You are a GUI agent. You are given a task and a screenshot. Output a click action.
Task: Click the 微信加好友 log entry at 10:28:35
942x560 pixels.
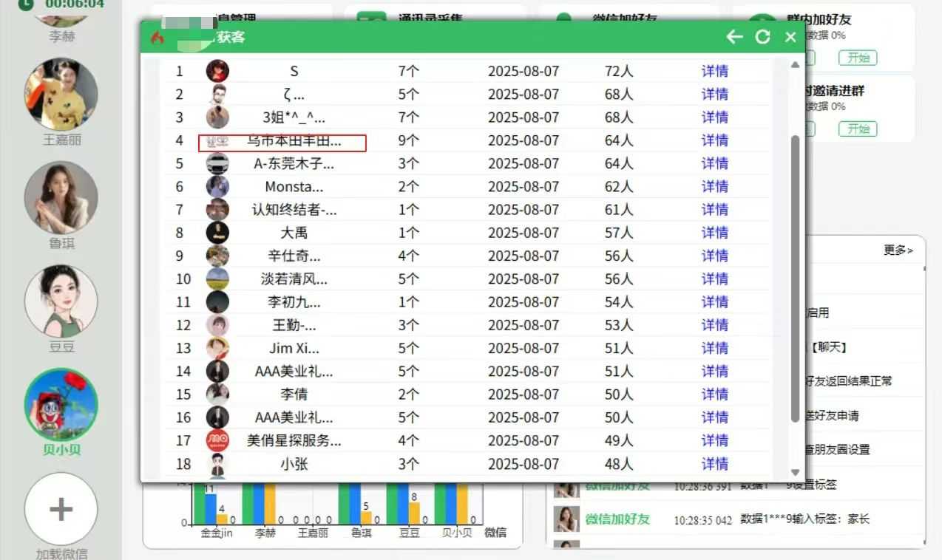click(x=617, y=519)
